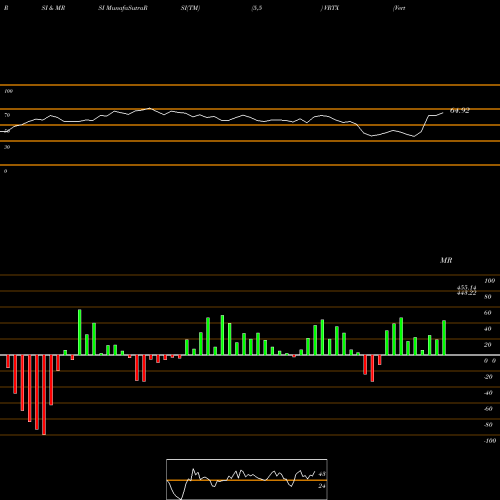Click the MR axis label -100
This screenshot has width=500, height=500.
pyautogui.click(x=490, y=441)
